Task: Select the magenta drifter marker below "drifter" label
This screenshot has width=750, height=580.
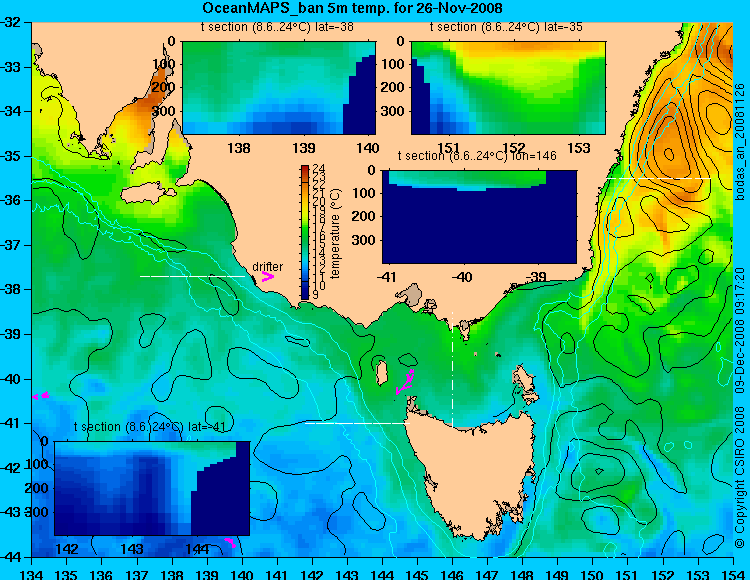Action: pyautogui.click(x=267, y=276)
